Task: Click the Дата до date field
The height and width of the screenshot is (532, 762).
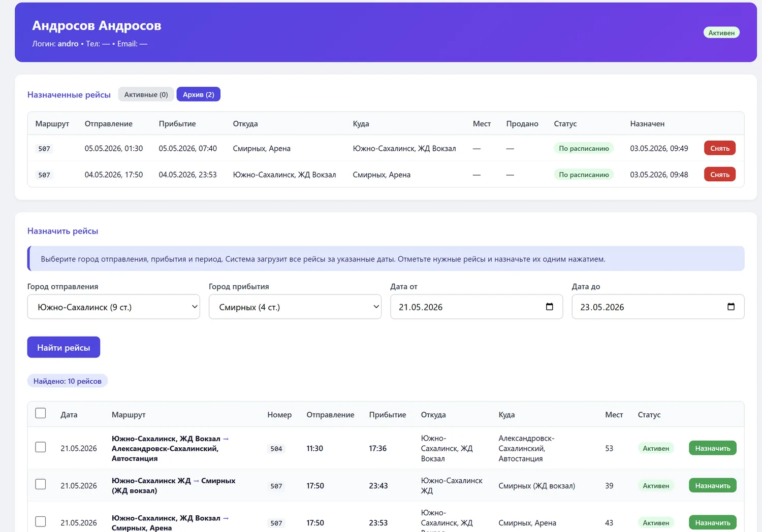Action: coord(658,307)
